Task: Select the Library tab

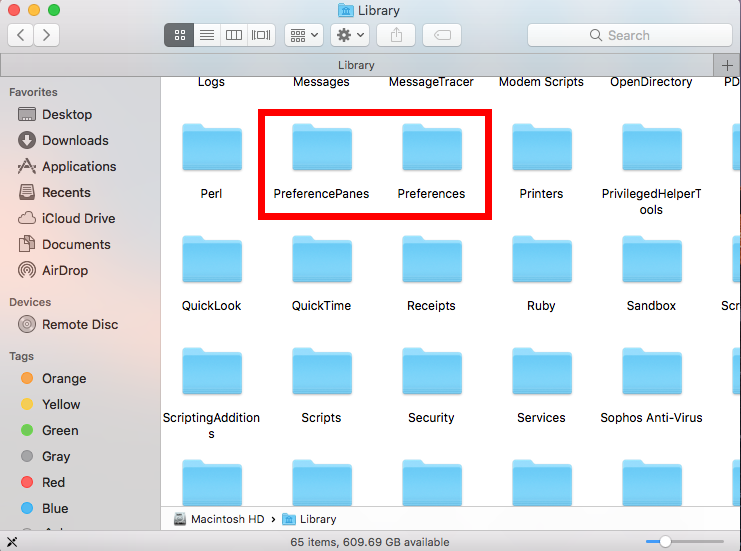Action: tap(356, 65)
